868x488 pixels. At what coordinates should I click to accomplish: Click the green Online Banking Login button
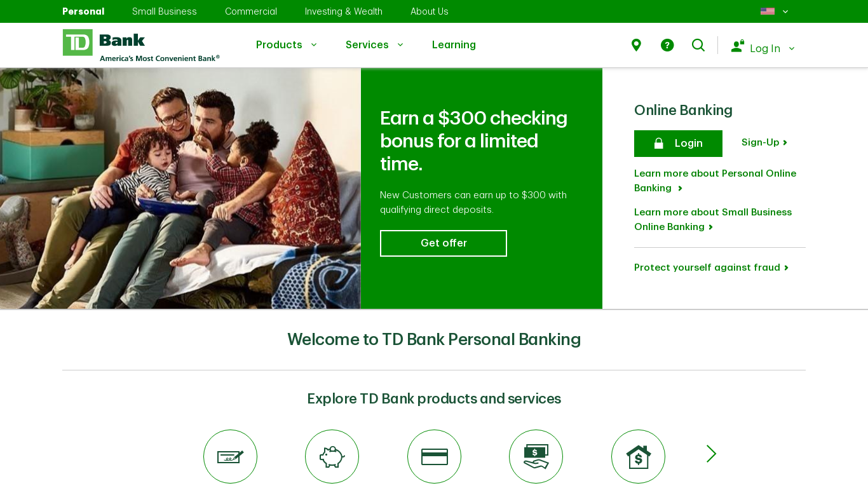678,144
